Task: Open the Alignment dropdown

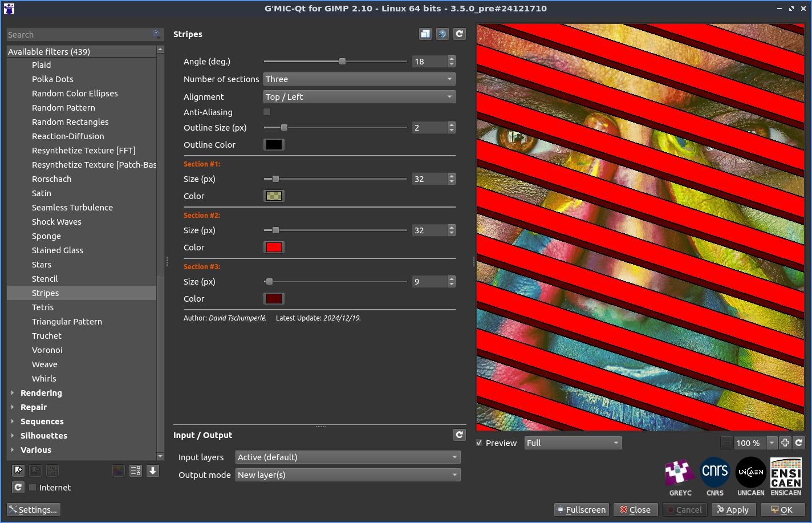Action: pyautogui.click(x=359, y=97)
